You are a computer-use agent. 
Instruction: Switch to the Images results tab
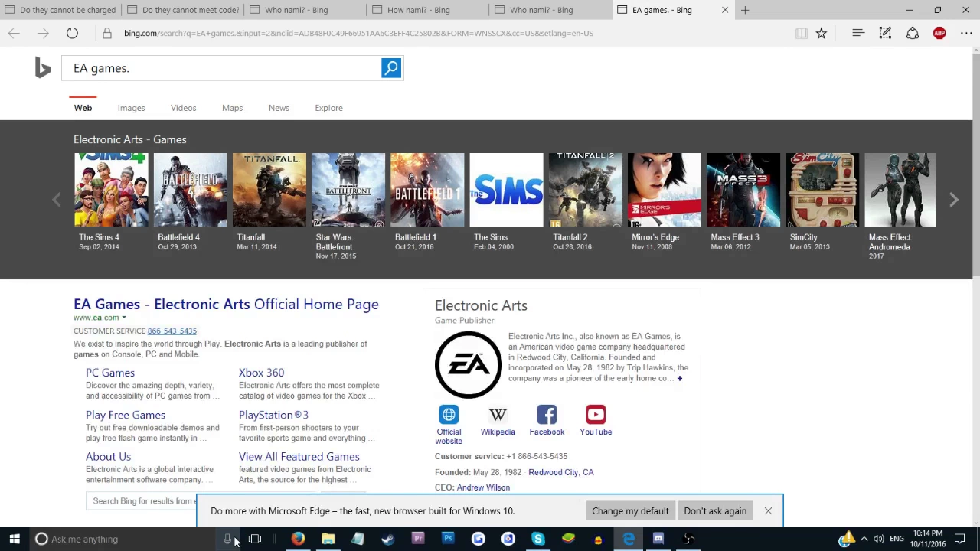[131, 108]
